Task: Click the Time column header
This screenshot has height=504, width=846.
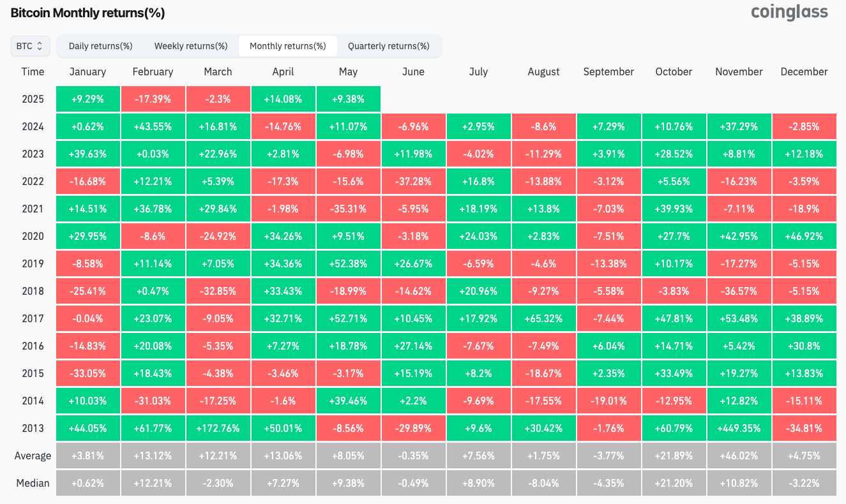Action: (33, 71)
